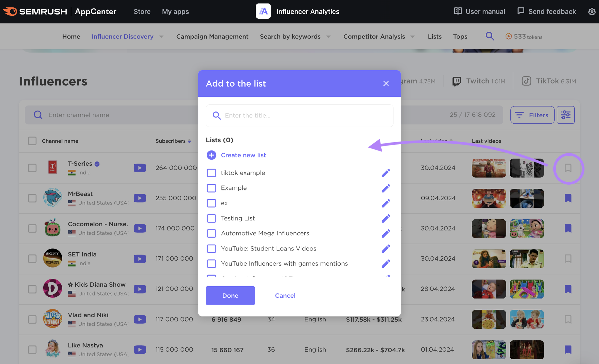This screenshot has height=364, width=599.
Task: Click the plus icon for new list
Action: point(211,155)
